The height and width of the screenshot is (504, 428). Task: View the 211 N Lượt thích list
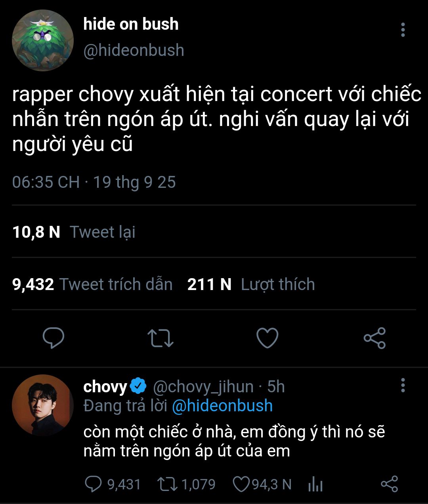click(251, 284)
